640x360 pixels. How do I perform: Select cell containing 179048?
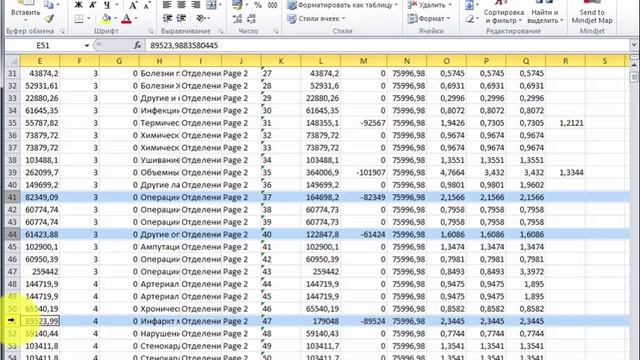tap(321, 321)
